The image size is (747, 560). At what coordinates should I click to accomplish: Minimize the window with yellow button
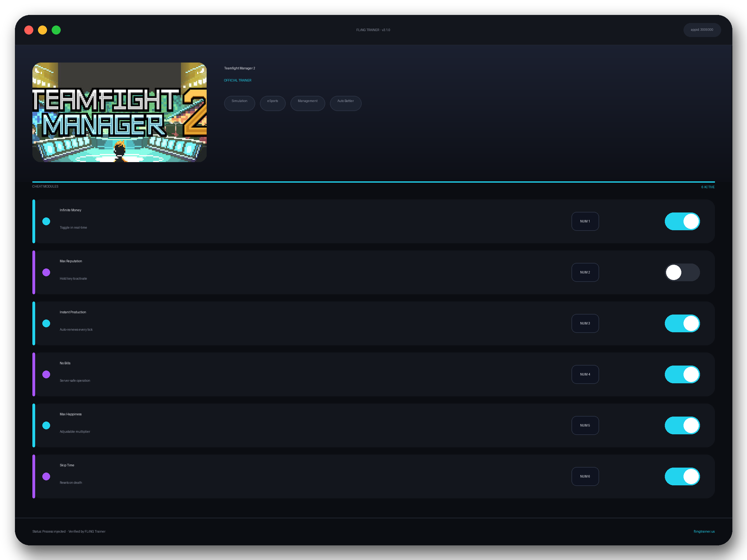click(x=43, y=30)
